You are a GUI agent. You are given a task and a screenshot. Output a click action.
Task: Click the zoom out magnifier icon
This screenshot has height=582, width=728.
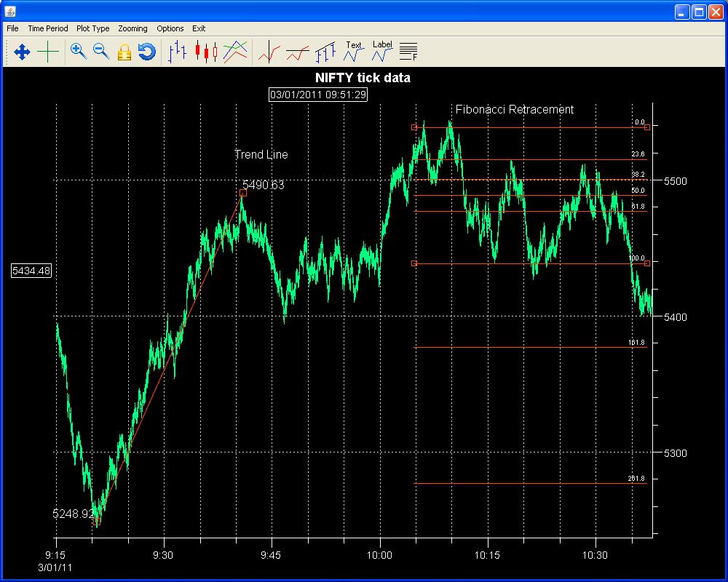101,51
